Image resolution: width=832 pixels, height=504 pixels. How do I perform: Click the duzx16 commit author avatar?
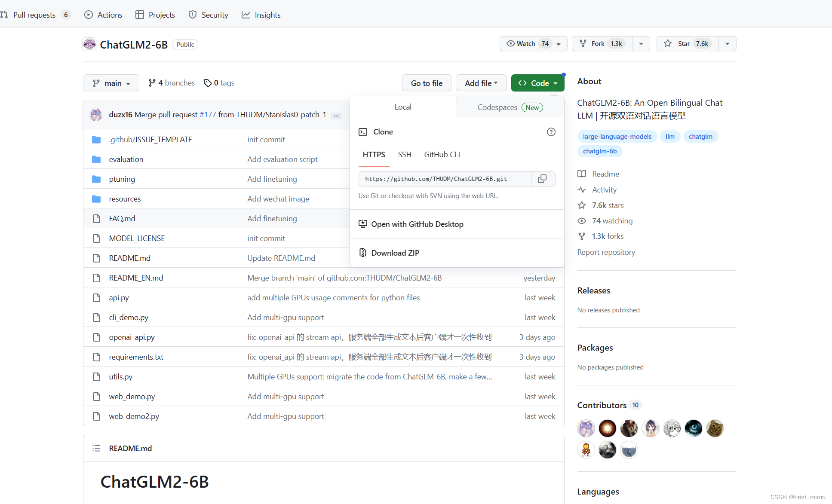click(x=96, y=115)
